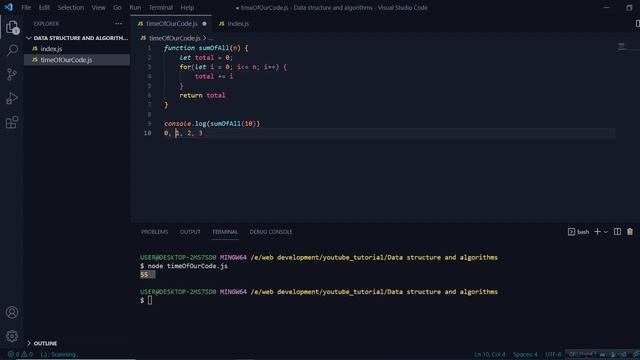Open the launch profile dropdown arrow
This screenshot has height=360, width=640.
coord(606,232)
